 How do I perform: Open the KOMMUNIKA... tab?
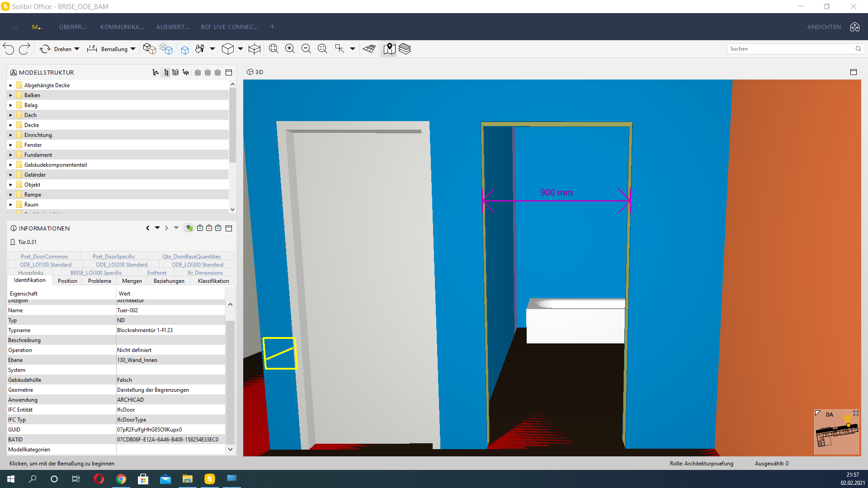[x=122, y=27]
